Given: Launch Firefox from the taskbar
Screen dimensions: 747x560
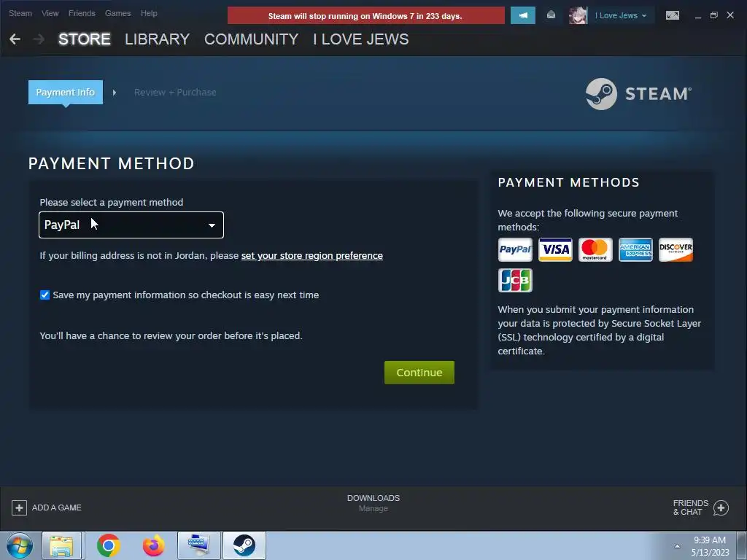Looking at the screenshot, I should point(153,545).
